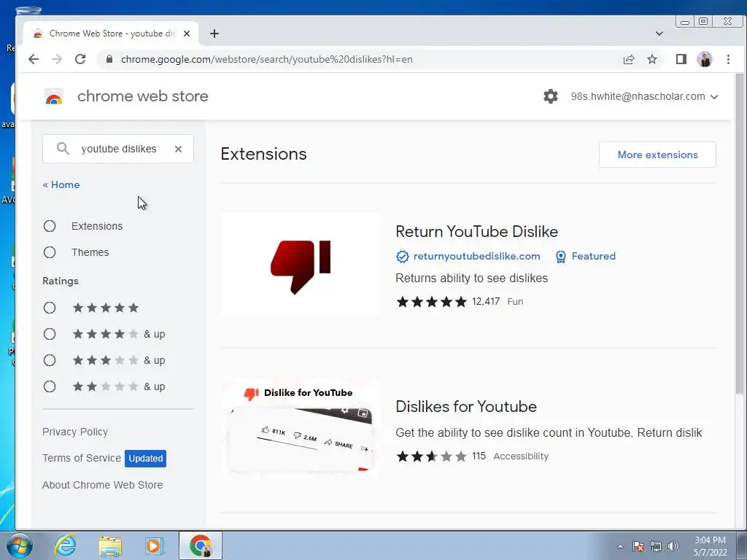Open the Terms of Service link
Viewport: 747px width, 560px height.
[x=82, y=458]
